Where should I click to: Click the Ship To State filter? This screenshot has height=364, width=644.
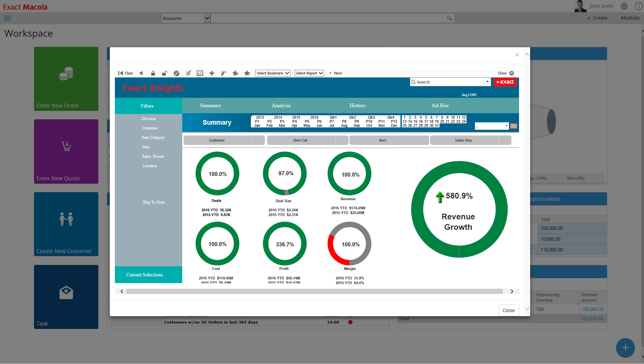[x=154, y=202]
